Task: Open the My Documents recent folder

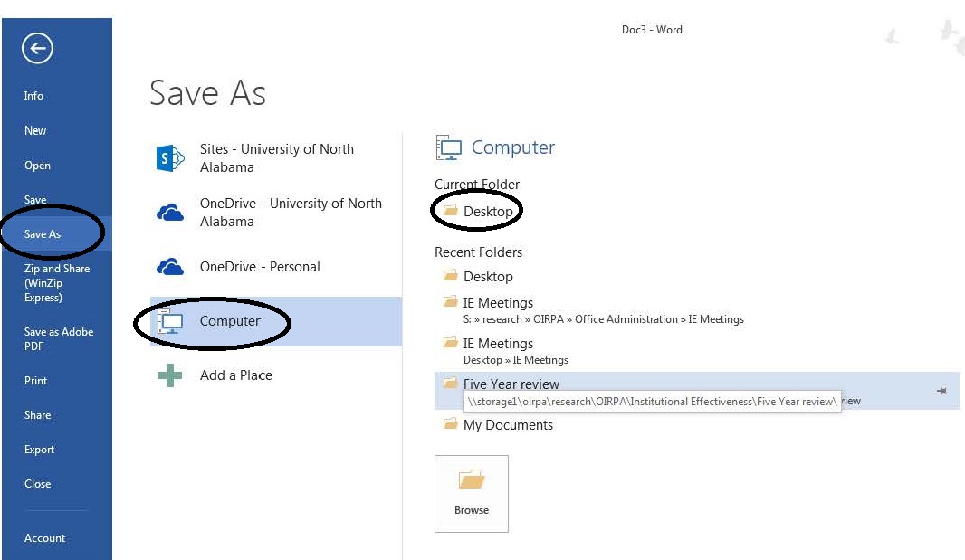Action: (x=507, y=425)
